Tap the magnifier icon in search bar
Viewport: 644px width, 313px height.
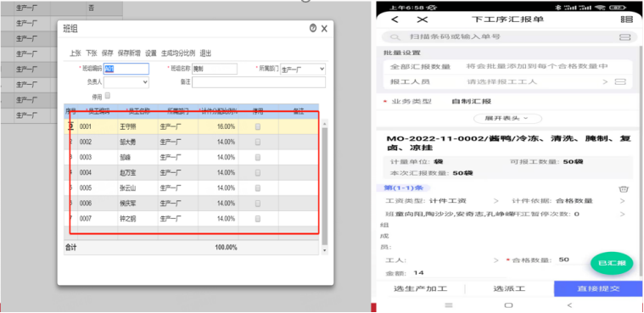pyautogui.click(x=395, y=37)
